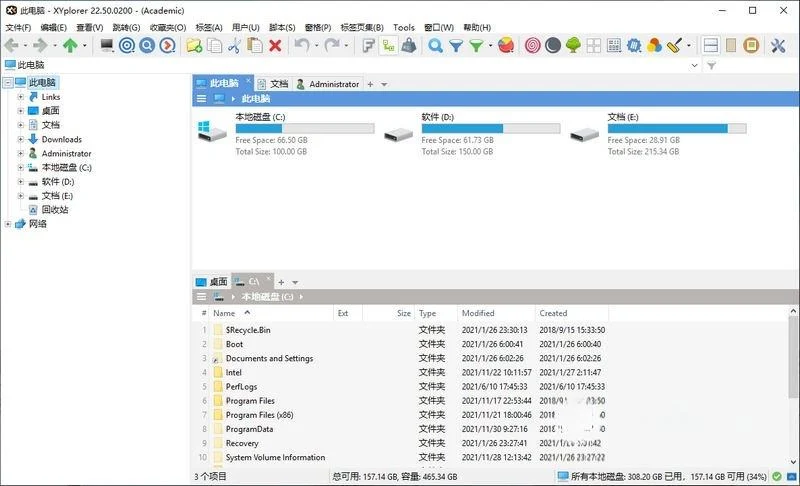The width and height of the screenshot is (800, 486).
Task: Click the green tree toolbar icon
Action: click(x=573, y=45)
